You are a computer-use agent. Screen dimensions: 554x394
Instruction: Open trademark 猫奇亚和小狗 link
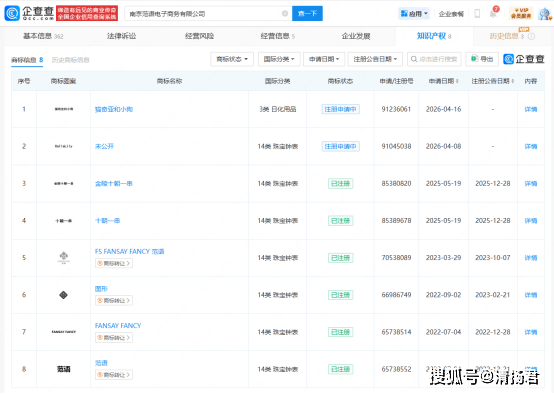click(114, 110)
